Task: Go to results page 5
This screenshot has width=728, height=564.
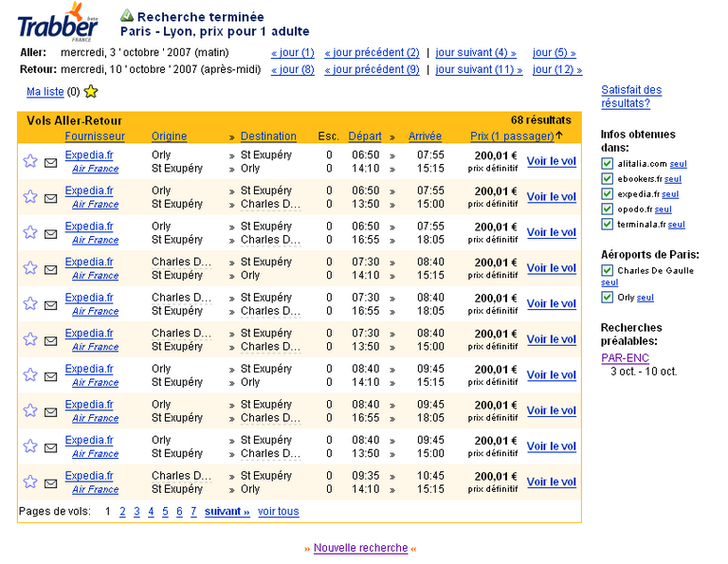Action: (165, 512)
